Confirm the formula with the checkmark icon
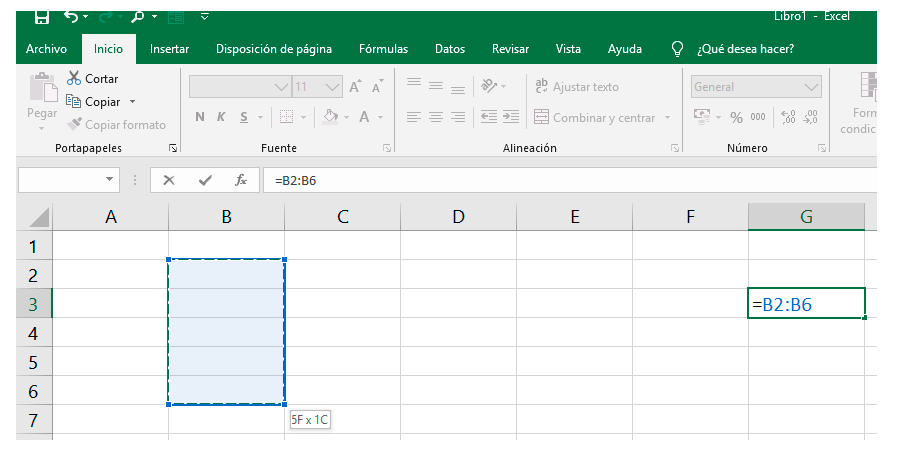897x465 pixels. coord(205,180)
